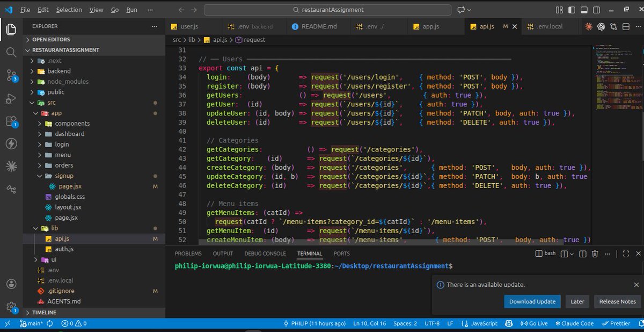Open the chat dropdown arrow in title bar
644x332 pixels.
click(470, 10)
